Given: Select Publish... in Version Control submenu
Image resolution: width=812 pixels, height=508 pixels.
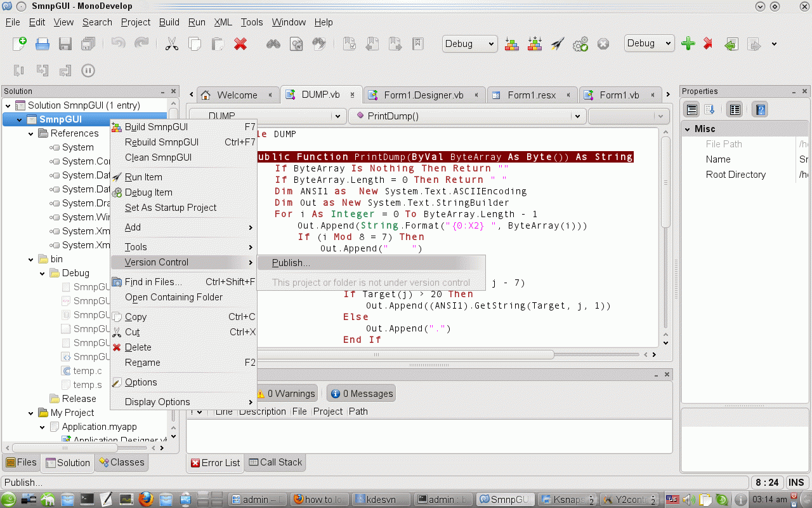Looking at the screenshot, I should click(371, 263).
